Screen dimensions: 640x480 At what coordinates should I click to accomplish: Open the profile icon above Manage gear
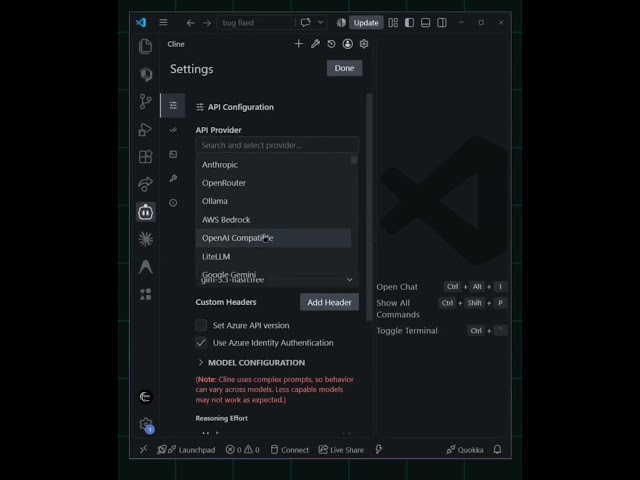coord(145,397)
